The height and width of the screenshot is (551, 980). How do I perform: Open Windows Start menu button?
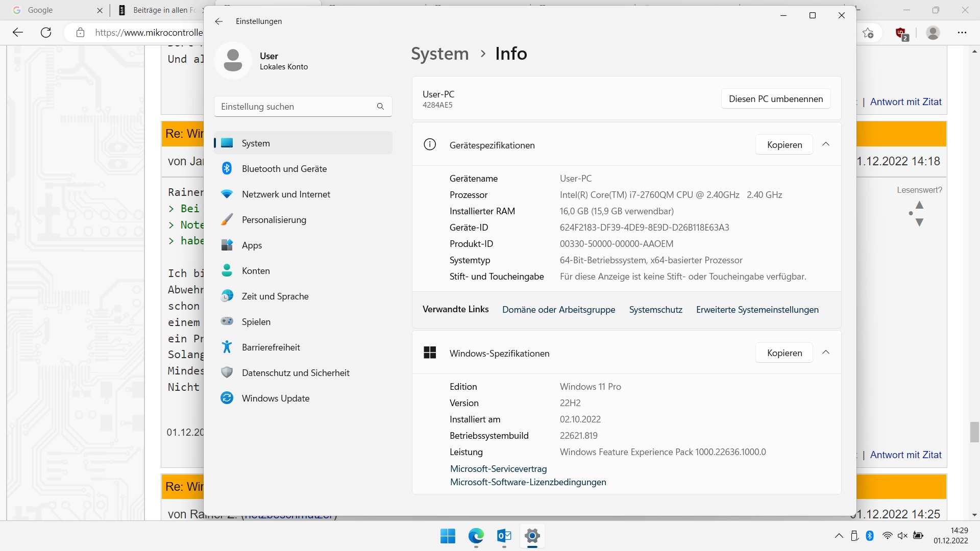tap(448, 536)
